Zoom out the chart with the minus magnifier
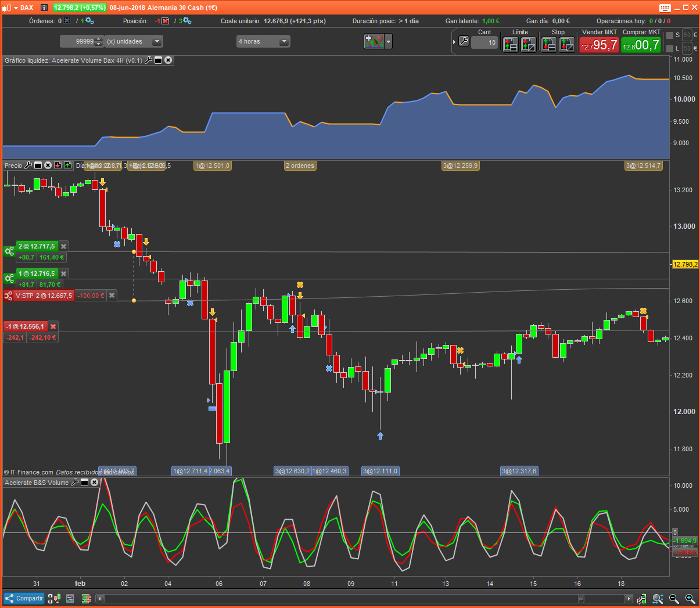 pyautogui.click(x=674, y=599)
